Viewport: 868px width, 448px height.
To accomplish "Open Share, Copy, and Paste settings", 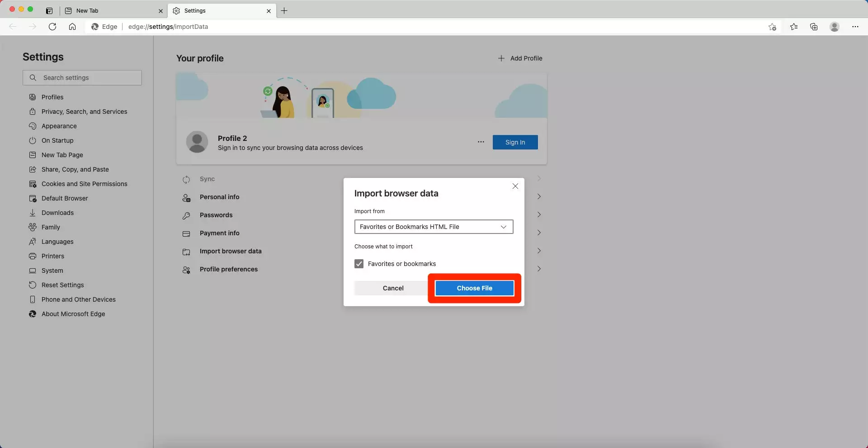I will (x=75, y=169).
